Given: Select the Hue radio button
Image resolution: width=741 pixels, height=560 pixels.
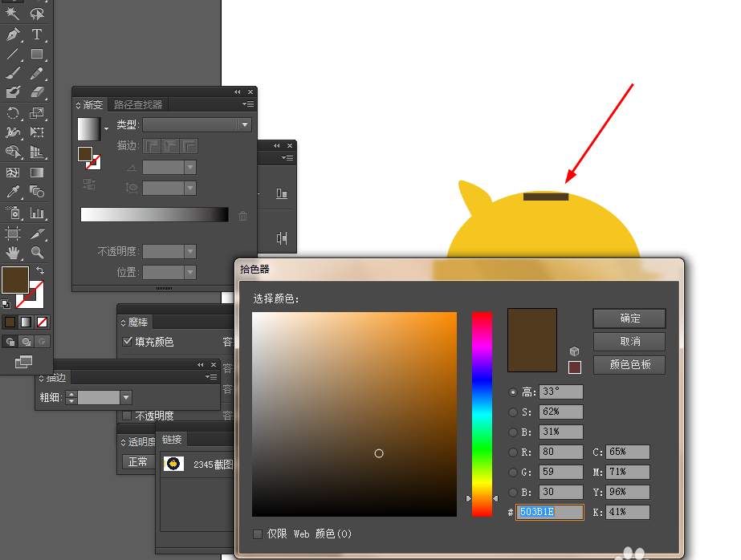Looking at the screenshot, I should click(x=513, y=392).
